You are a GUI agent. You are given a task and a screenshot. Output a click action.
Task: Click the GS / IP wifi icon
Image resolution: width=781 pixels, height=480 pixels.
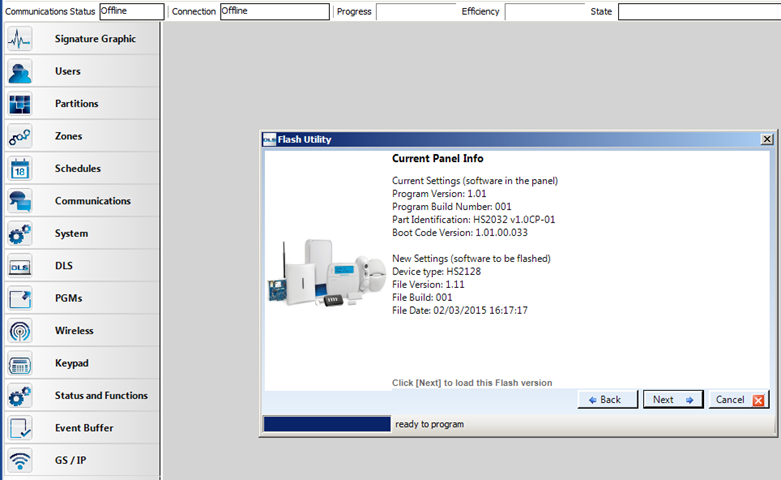[20, 461]
